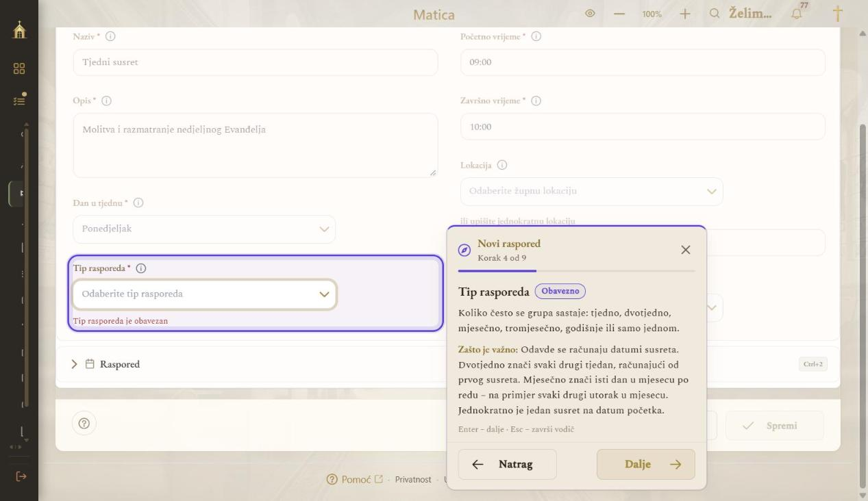Click the logout icon in the sidebar
The image size is (868, 501).
(x=21, y=476)
